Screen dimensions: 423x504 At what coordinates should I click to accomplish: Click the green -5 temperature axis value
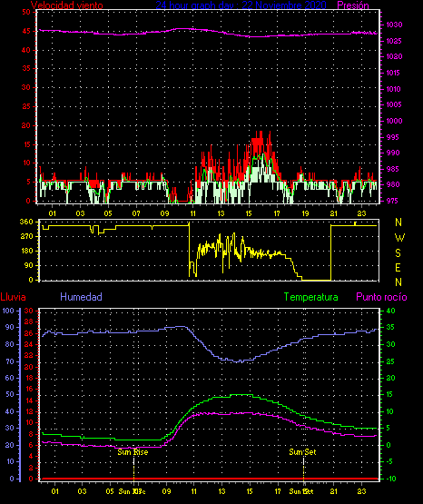pos(389,461)
